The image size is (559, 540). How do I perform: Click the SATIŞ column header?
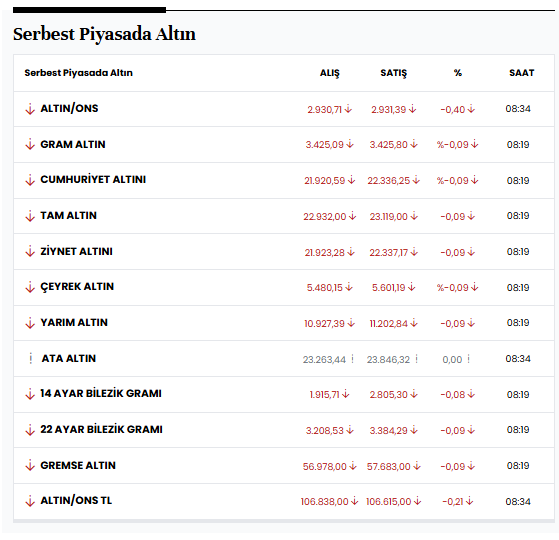tap(393, 73)
